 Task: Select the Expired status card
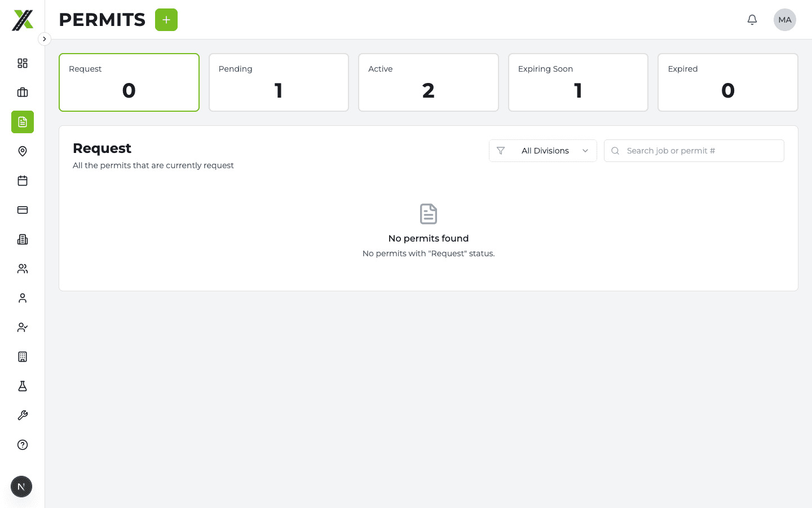pyautogui.click(x=728, y=82)
